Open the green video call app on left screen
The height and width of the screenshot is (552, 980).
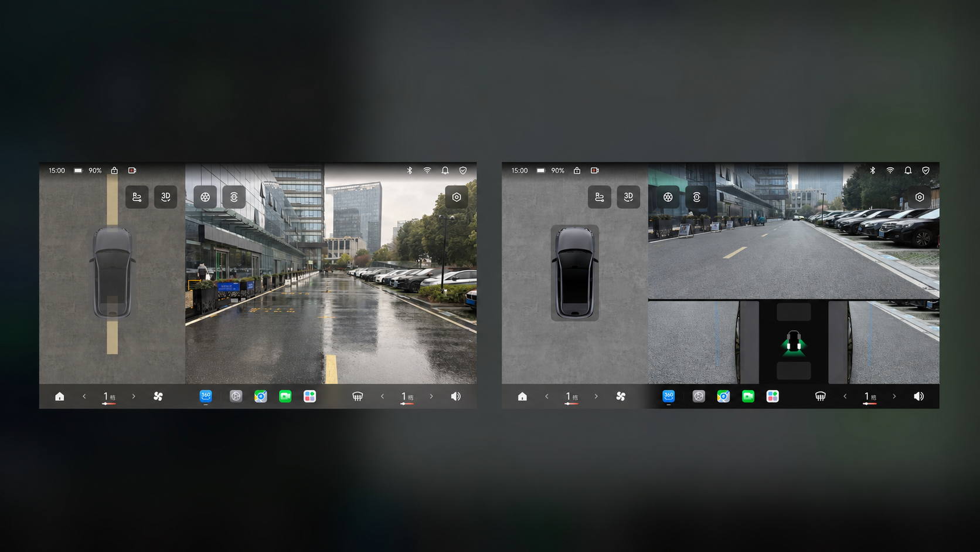coord(285,397)
